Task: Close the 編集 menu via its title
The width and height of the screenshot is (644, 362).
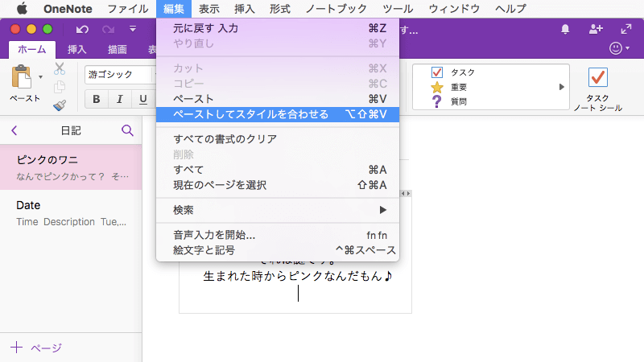Action: pyautogui.click(x=174, y=9)
